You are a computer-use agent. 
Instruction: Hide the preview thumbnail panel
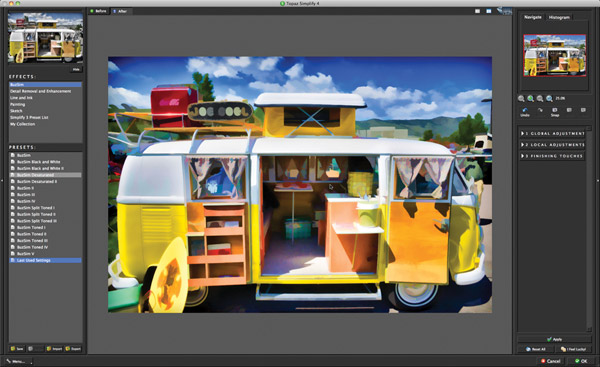point(76,70)
